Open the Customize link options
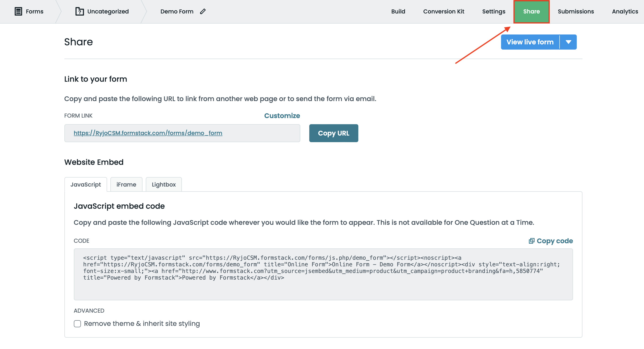The image size is (644, 349). click(282, 115)
